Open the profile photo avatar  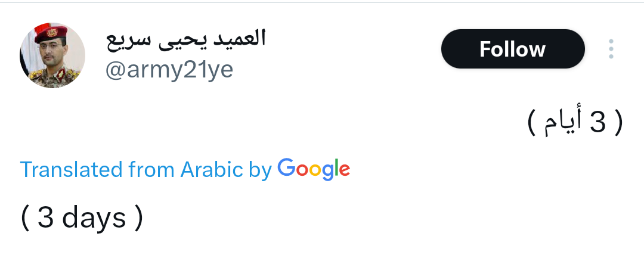52,57
